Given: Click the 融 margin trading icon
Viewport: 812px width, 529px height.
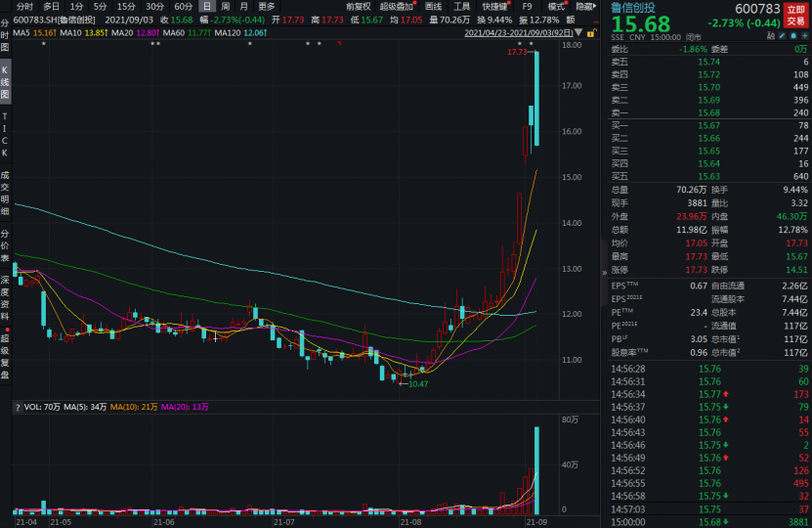Looking at the screenshot, I should click(x=771, y=36).
